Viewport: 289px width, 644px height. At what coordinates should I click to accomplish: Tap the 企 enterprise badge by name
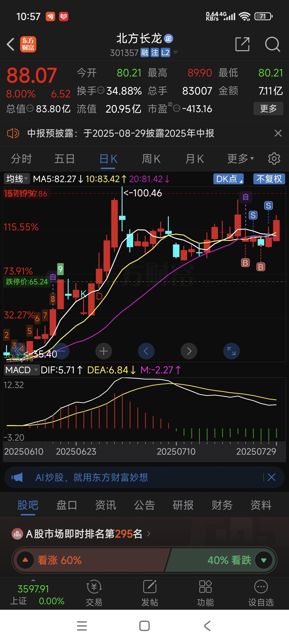[168, 38]
